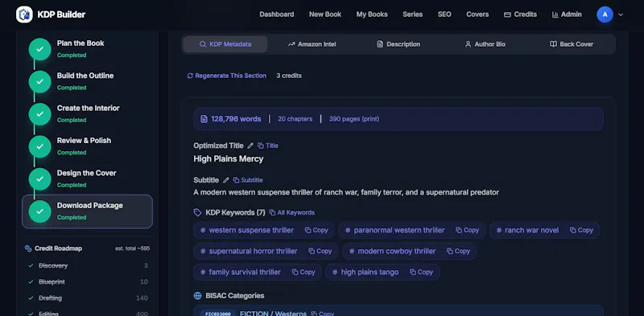Click the Design the Cover checkmark icon
The width and height of the screenshot is (644, 316).
[x=39, y=179]
